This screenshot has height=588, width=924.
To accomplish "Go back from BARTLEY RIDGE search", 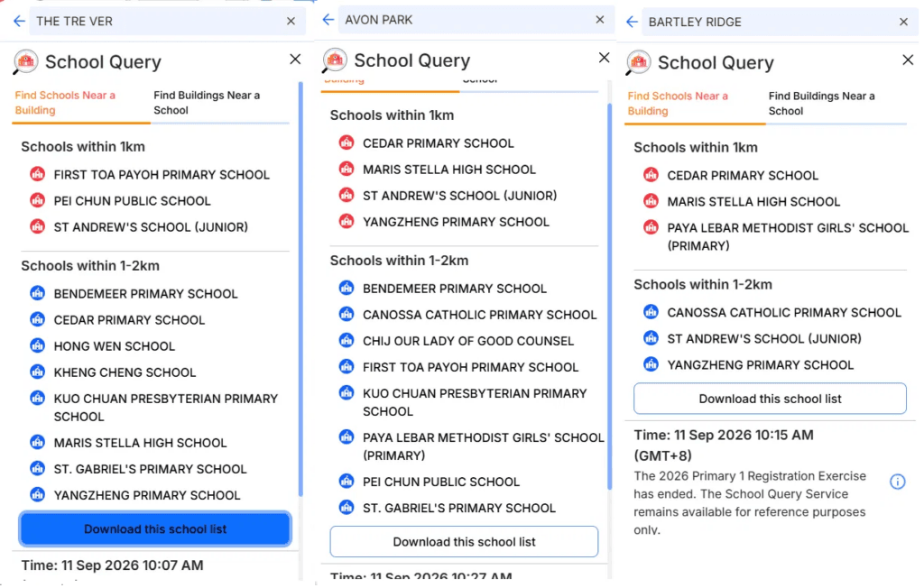I will click(632, 22).
